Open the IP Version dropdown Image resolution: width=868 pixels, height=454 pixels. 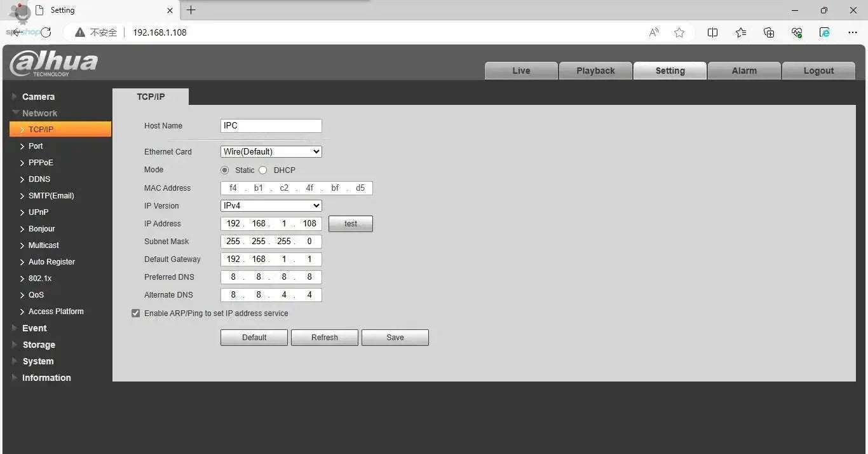click(x=271, y=206)
